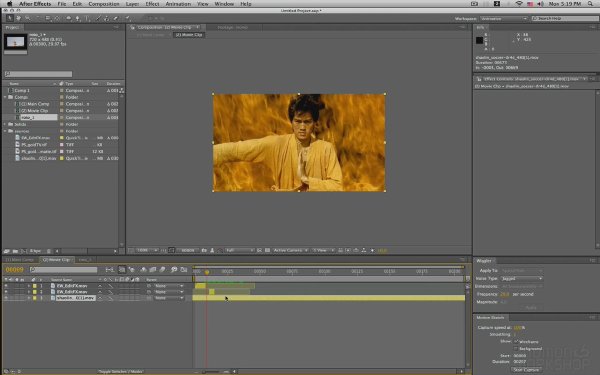
Task: Open the Effect menu
Action: (x=152, y=4)
